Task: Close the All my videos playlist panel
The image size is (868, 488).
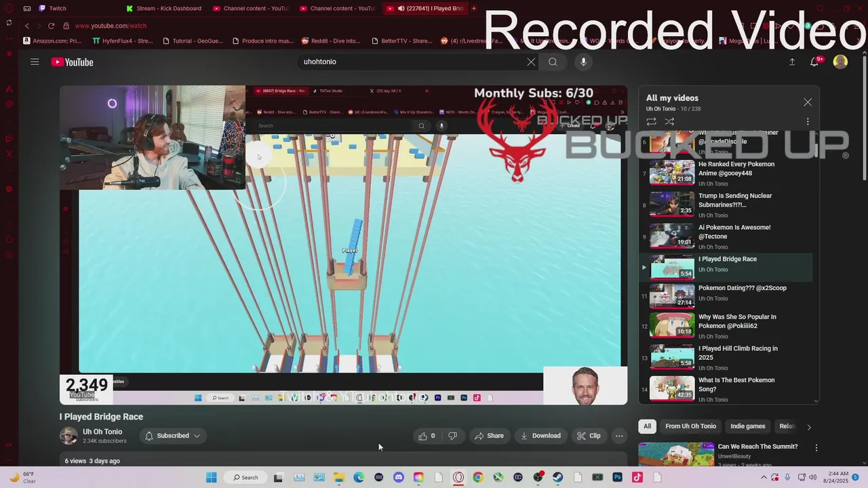Action: [x=808, y=102]
